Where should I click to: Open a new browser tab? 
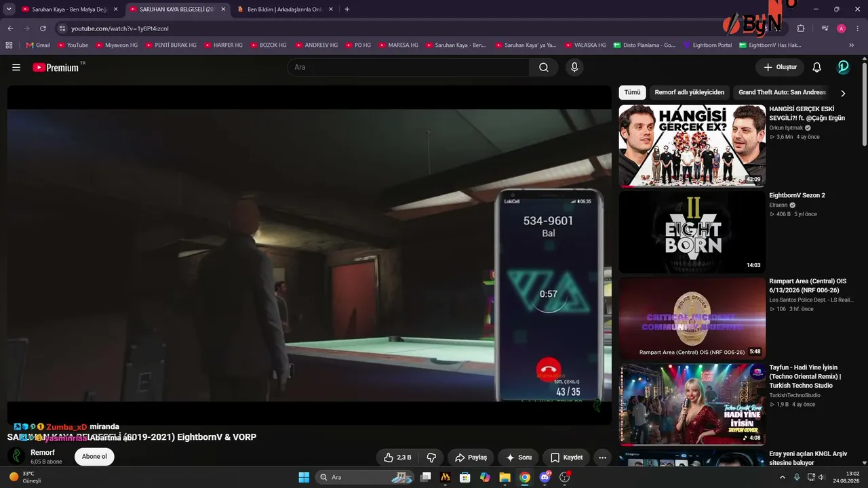click(x=347, y=9)
